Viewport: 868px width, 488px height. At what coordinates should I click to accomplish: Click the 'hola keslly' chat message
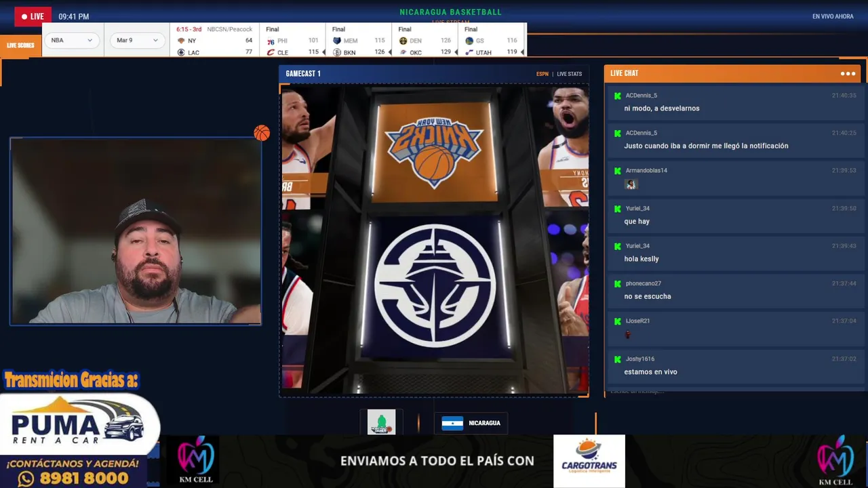tap(642, 259)
